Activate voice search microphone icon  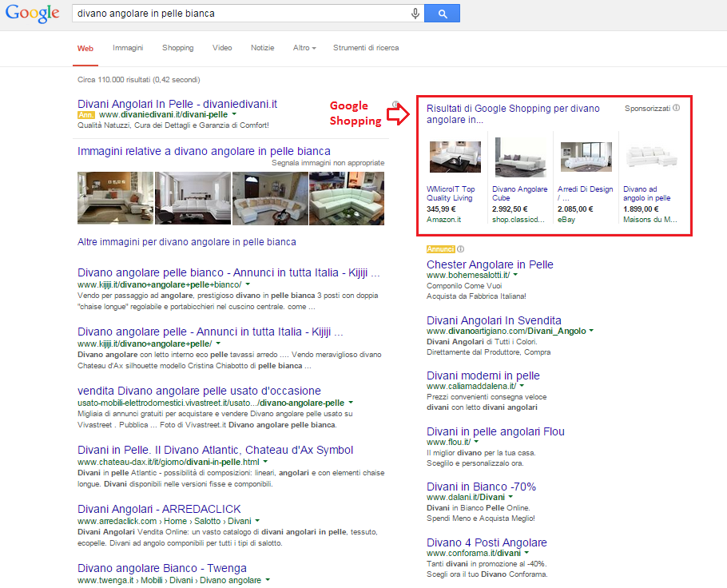coord(415,14)
